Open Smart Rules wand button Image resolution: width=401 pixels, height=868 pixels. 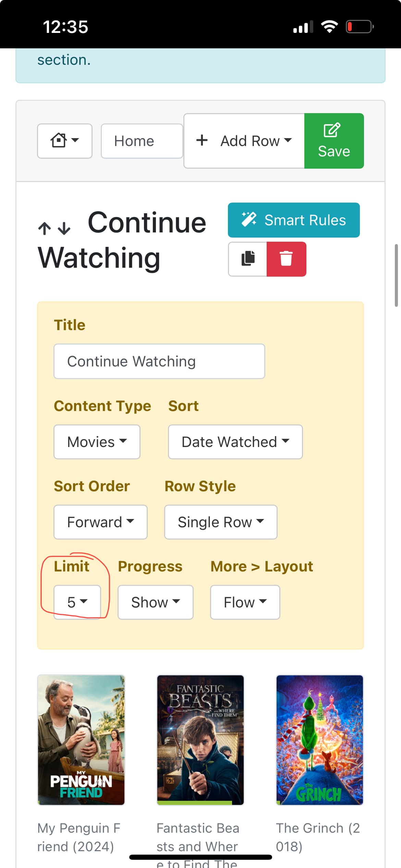point(294,220)
